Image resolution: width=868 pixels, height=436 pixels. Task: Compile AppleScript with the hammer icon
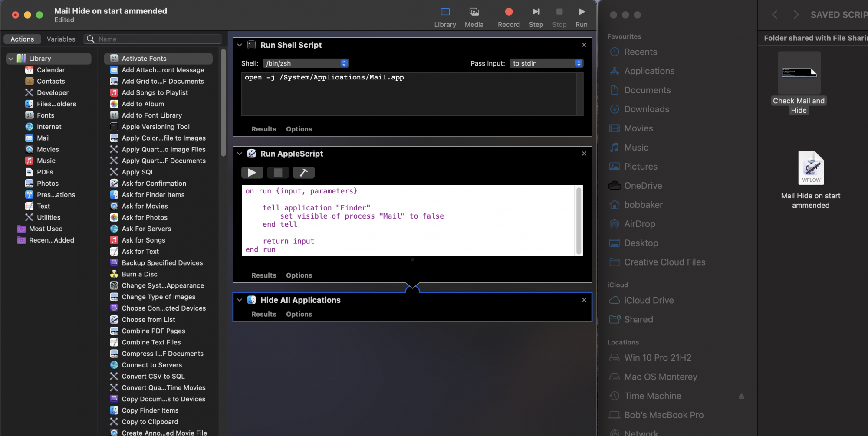point(303,173)
